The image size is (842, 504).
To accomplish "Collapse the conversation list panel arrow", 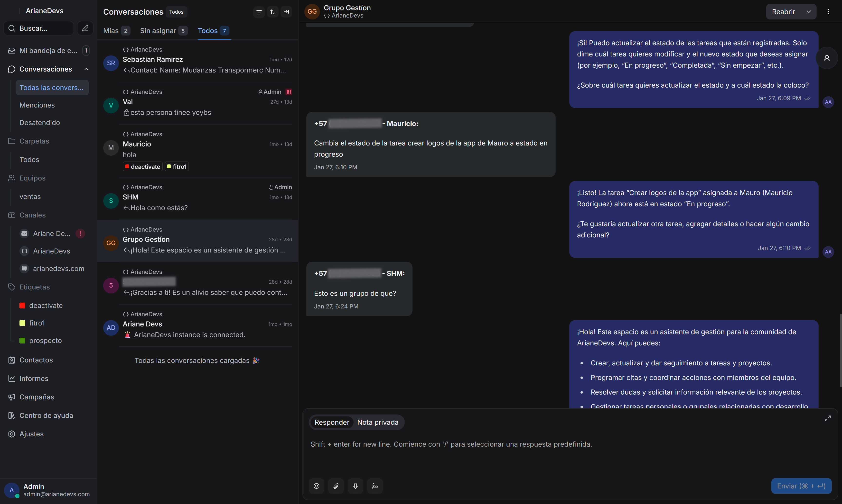I will coord(286,12).
